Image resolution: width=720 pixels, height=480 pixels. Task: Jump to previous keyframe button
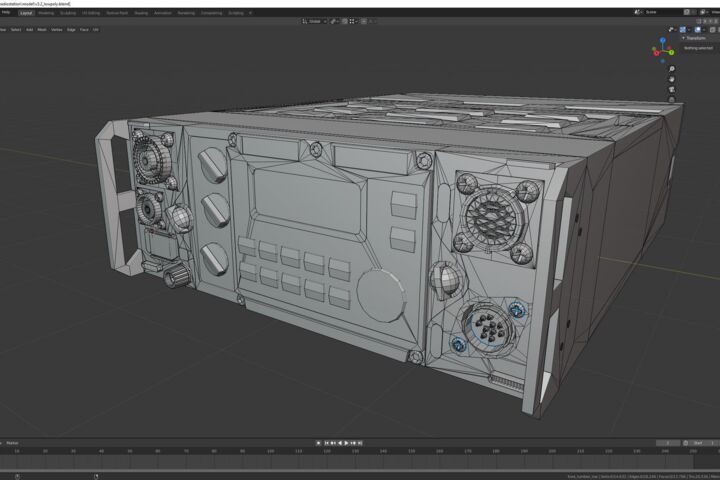[333, 443]
